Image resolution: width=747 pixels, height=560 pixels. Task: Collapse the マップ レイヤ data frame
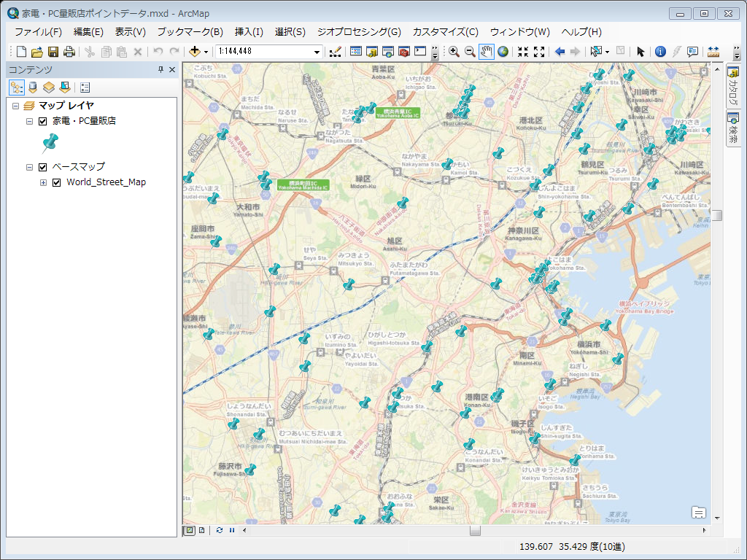15,106
